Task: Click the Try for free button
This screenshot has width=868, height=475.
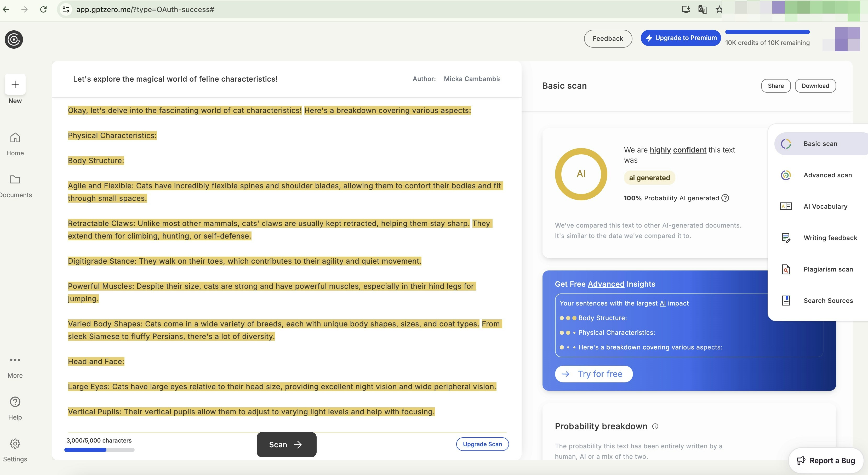Action: pos(593,374)
